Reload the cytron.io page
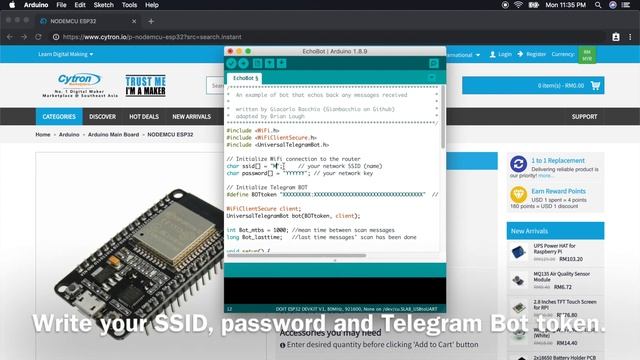This screenshot has height=360, width=640. tap(38, 37)
